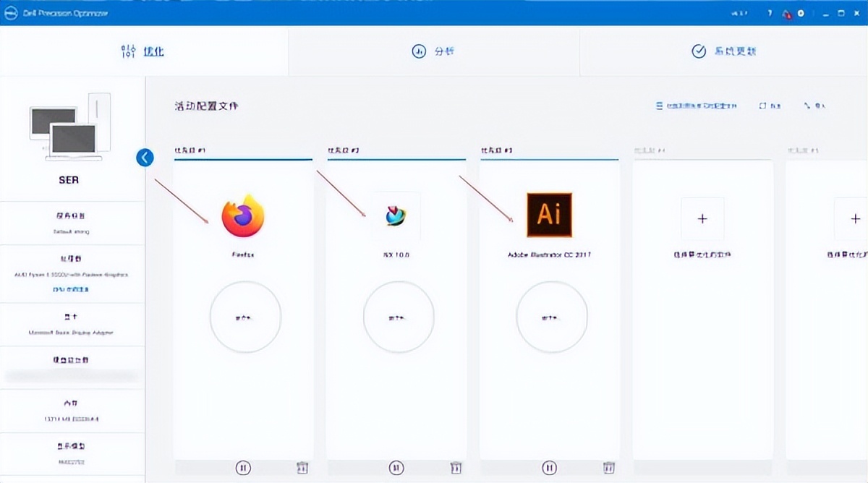The width and height of the screenshot is (868, 483).
Task: Delete the Adobe Illustrator profile with trash icon
Action: click(x=609, y=468)
